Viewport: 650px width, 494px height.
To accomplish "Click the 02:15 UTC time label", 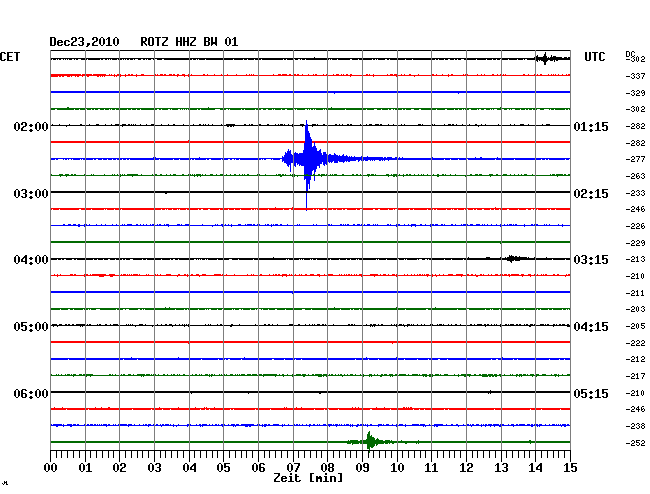I will (x=591, y=194).
